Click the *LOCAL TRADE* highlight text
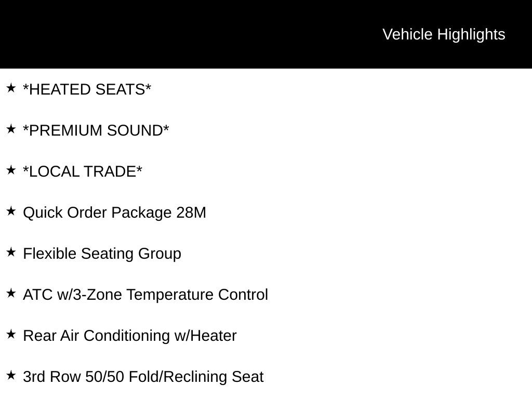Image resolution: width=532 pixels, height=399 pixels. click(83, 171)
